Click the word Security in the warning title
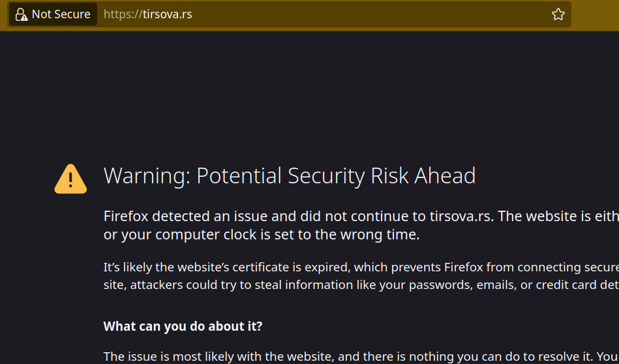Viewport: 619px width, 364px height. click(326, 177)
